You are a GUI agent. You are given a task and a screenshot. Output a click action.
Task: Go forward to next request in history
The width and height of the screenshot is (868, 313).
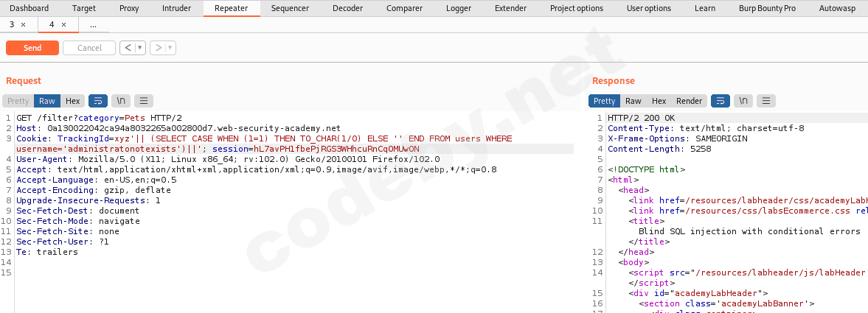click(159, 48)
